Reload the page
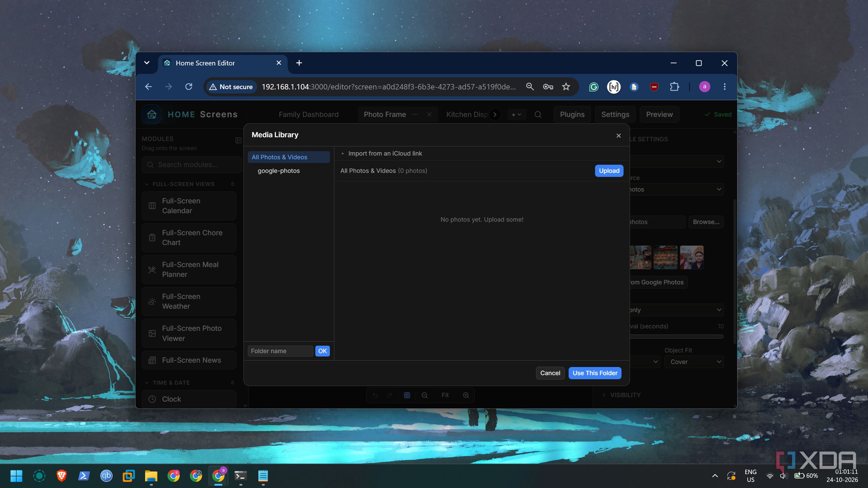The height and width of the screenshot is (488, 868). point(189,87)
